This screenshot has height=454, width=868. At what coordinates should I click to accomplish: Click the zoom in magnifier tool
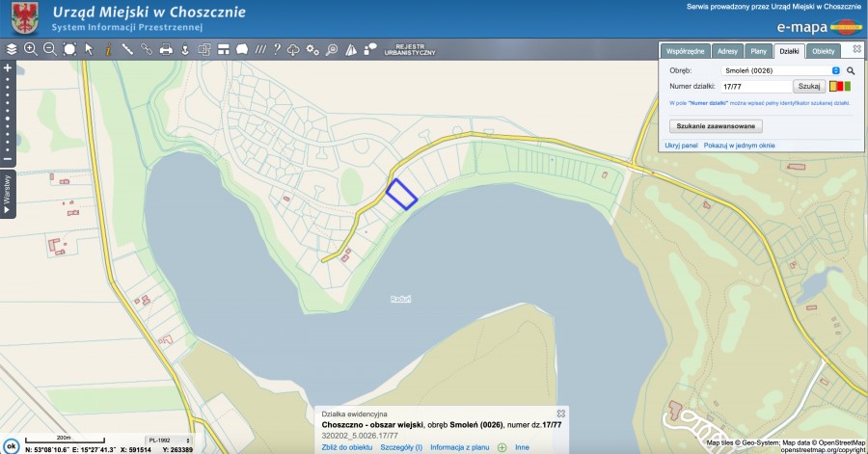click(x=30, y=48)
